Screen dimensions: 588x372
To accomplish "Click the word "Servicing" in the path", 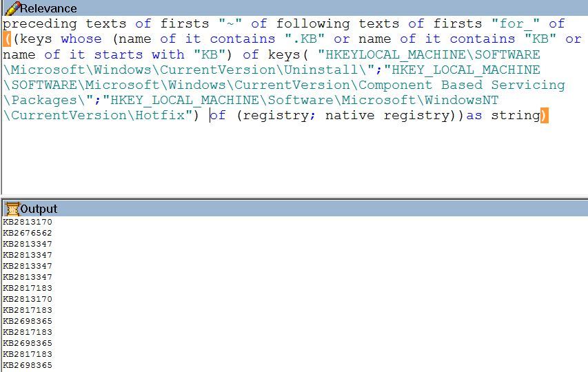I will [528, 85].
